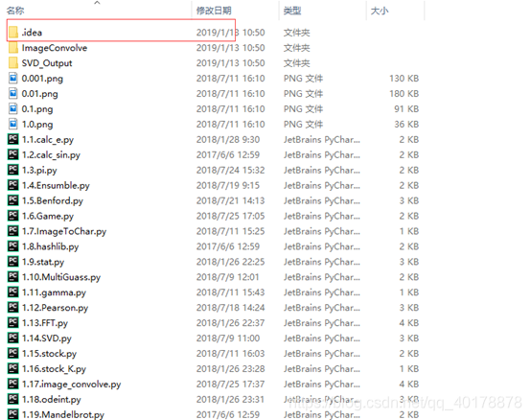This screenshot has height=420, width=531.
Task: Click the 130 KB size of 0.001.png
Action: click(x=404, y=79)
